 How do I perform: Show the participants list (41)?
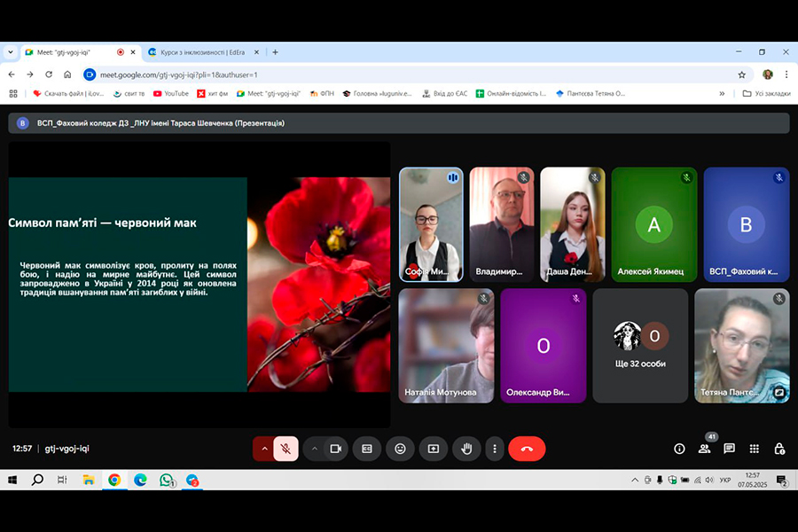point(704,449)
